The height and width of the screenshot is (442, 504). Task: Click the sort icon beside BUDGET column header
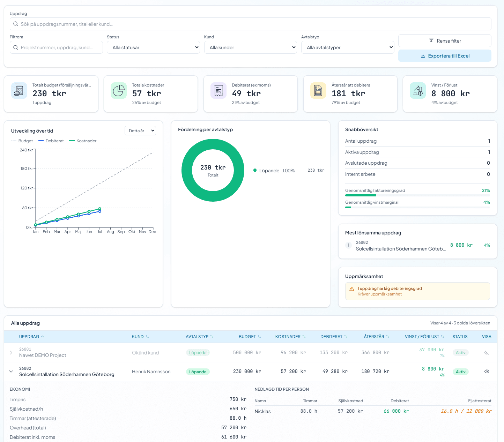coord(259,337)
